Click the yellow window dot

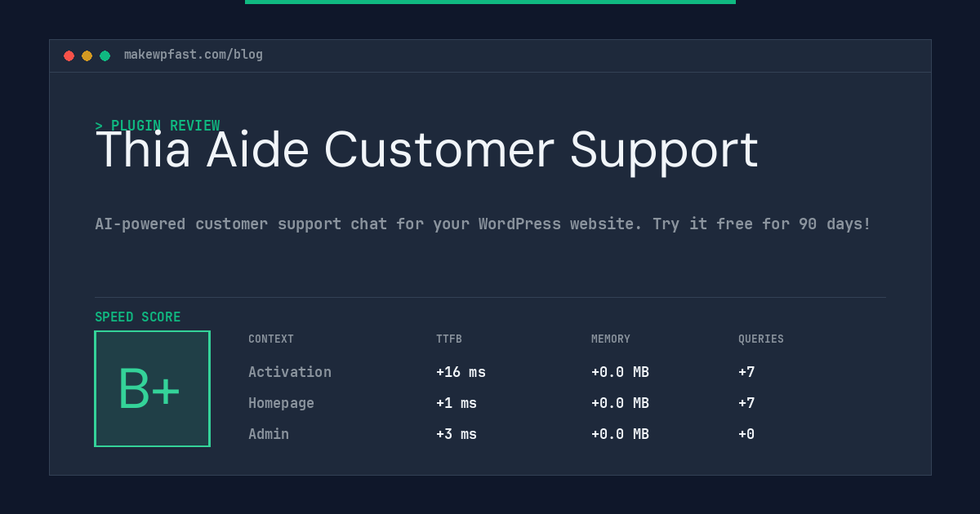pos(87,55)
